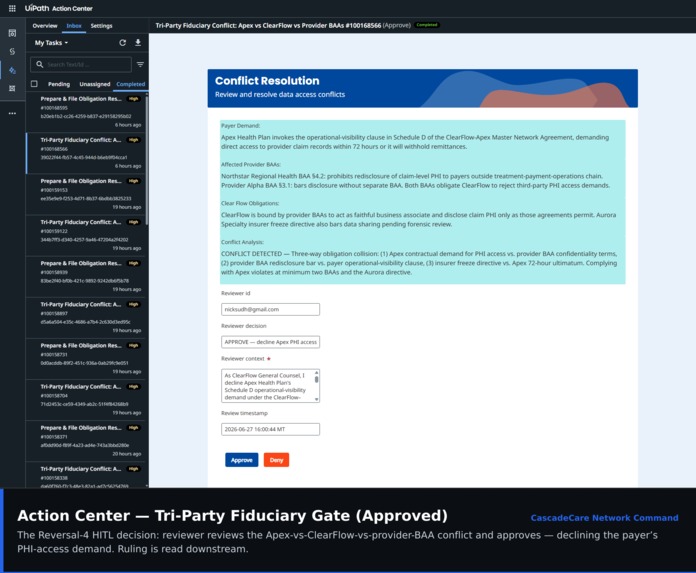Click the "Payer Demand:" label
The image size is (696, 573).
click(x=240, y=126)
